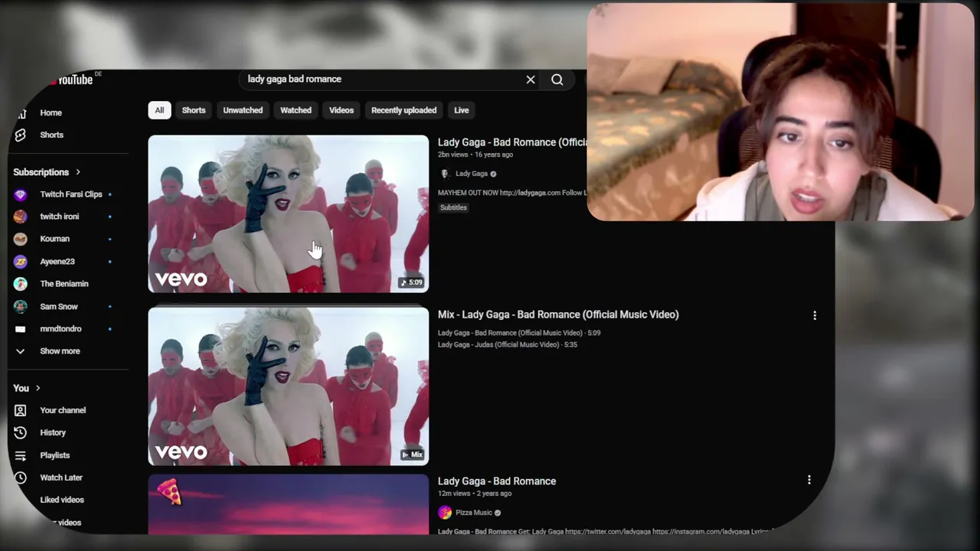Click the Ayeene23 channel avatar
The width and height of the screenshot is (980, 551).
click(21, 262)
